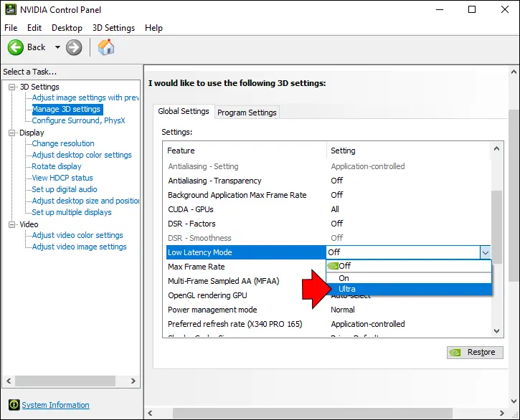Click the NVIDIA Control Panel title icon
Screen dimensions: 520x420
point(9,10)
